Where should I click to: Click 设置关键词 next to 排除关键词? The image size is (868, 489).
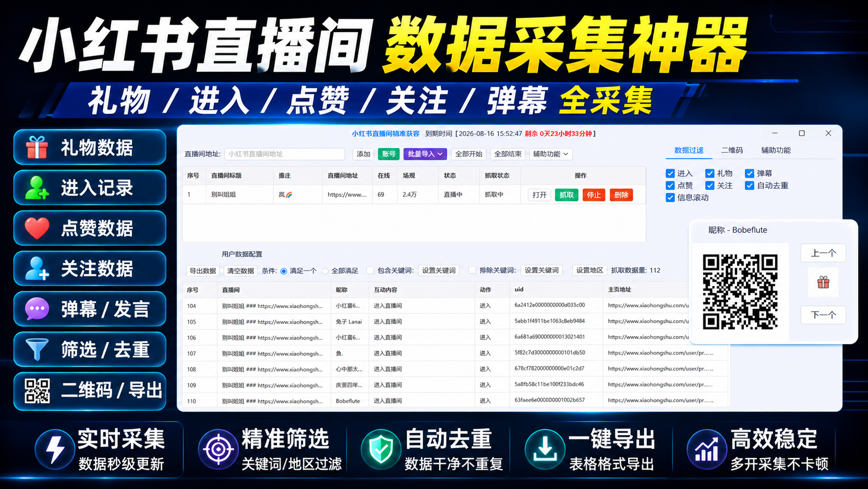541,270
